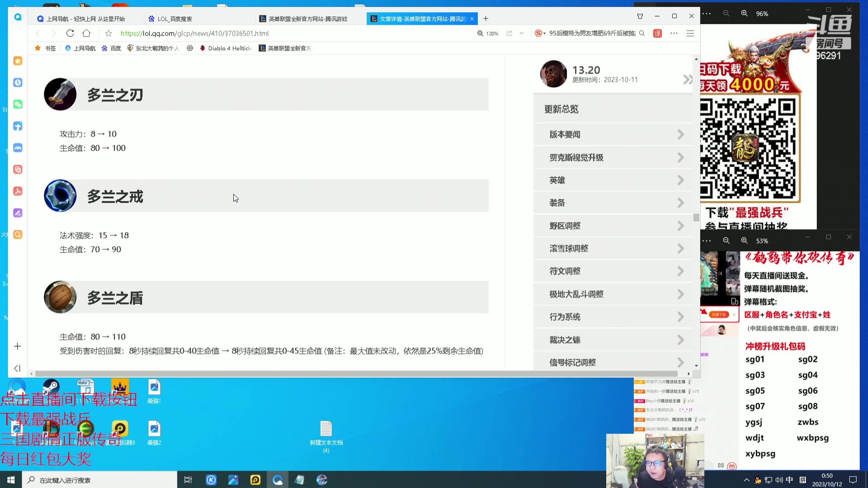
Task: Open the hamburger menu at top right
Action: coord(690,33)
